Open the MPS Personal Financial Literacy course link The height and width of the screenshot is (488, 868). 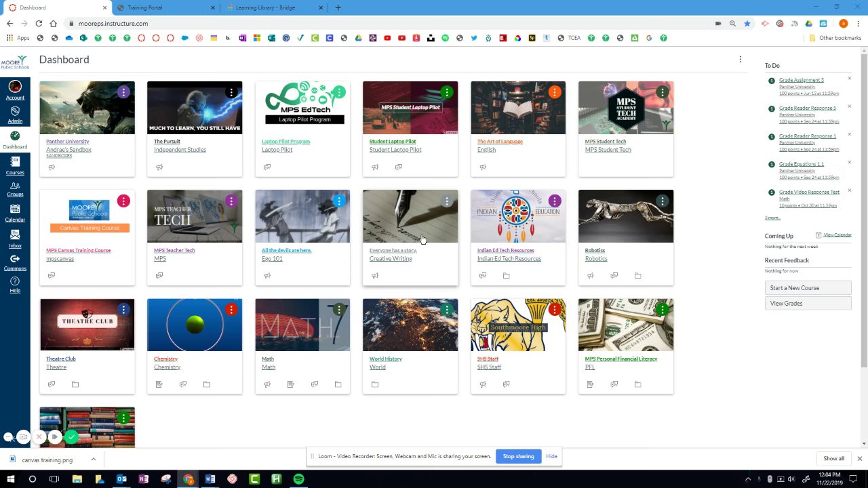pyautogui.click(x=621, y=359)
